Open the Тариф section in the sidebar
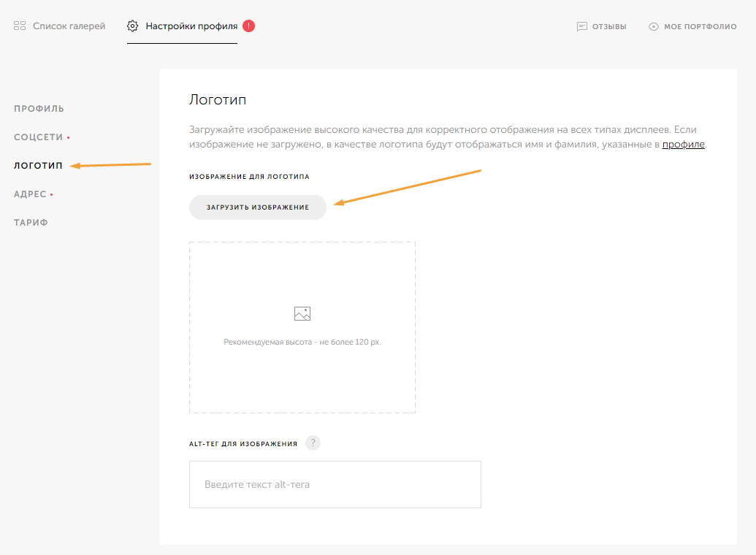 pos(31,223)
